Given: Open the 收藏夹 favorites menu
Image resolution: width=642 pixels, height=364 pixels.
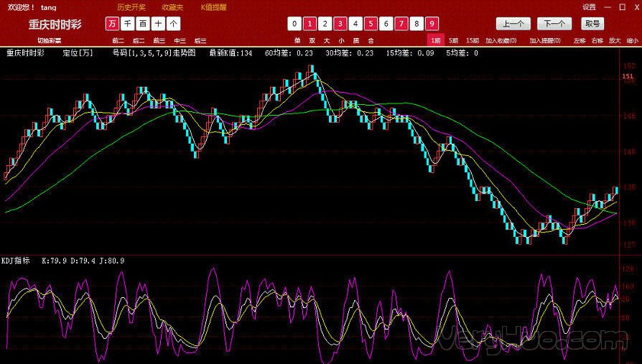Looking at the screenshot, I should [172, 6].
